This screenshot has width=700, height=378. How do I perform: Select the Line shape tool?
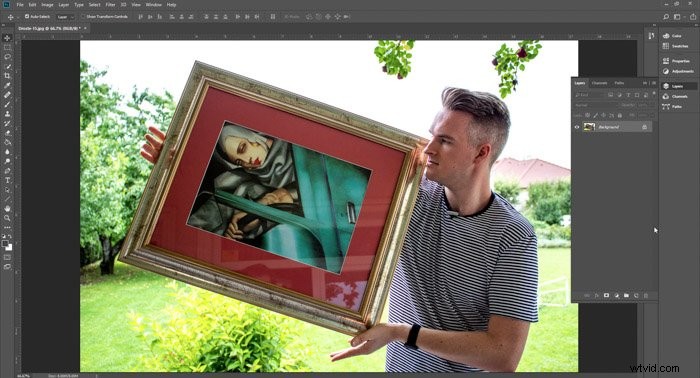(7, 199)
